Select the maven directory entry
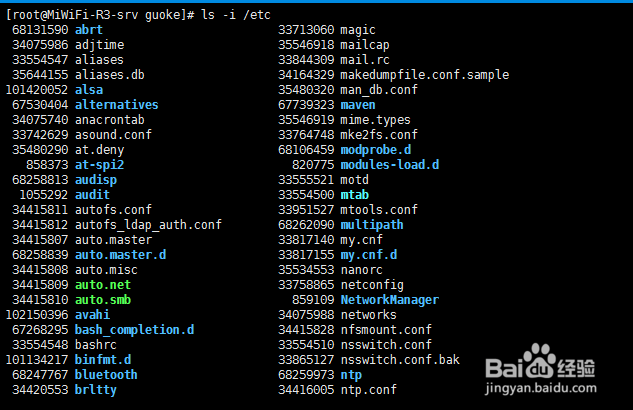 coord(358,105)
